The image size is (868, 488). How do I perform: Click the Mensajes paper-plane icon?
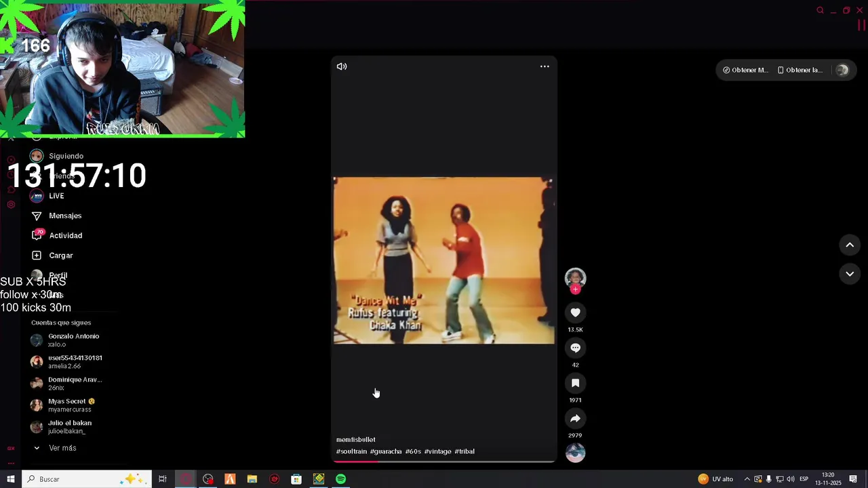pyautogui.click(x=37, y=216)
